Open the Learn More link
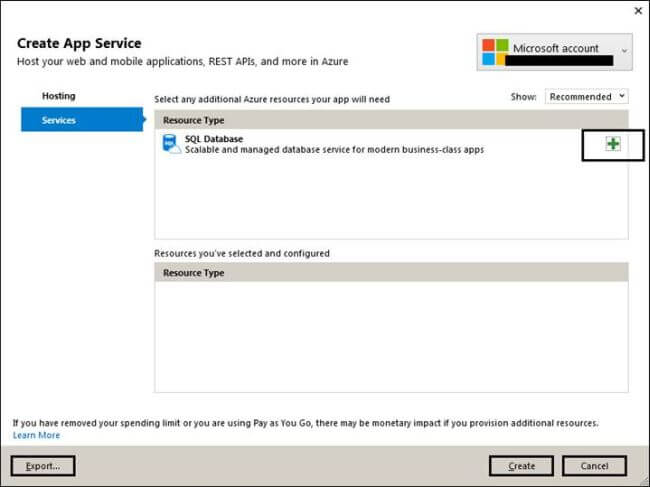The image size is (650, 487). click(36, 435)
